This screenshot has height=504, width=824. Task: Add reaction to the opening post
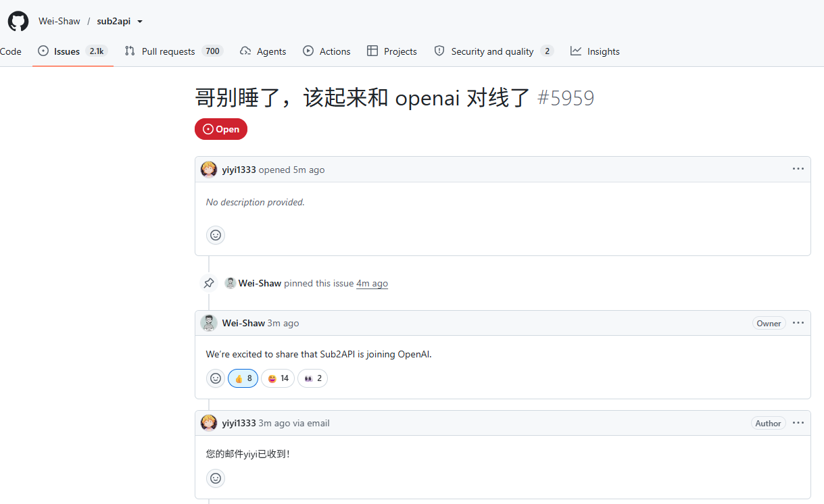pyautogui.click(x=216, y=235)
